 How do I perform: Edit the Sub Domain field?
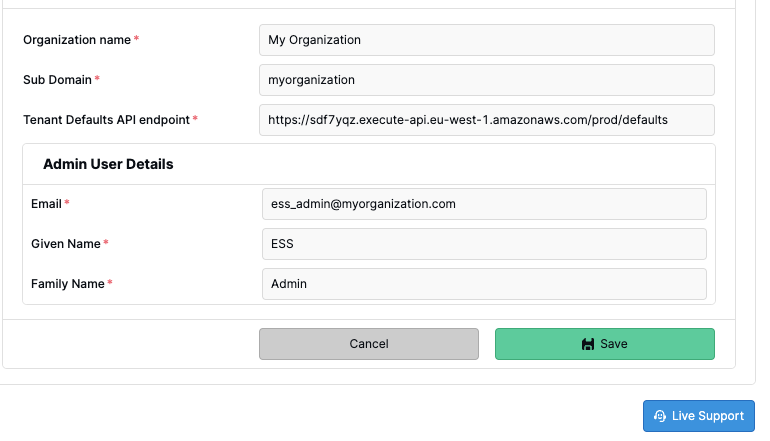487,80
